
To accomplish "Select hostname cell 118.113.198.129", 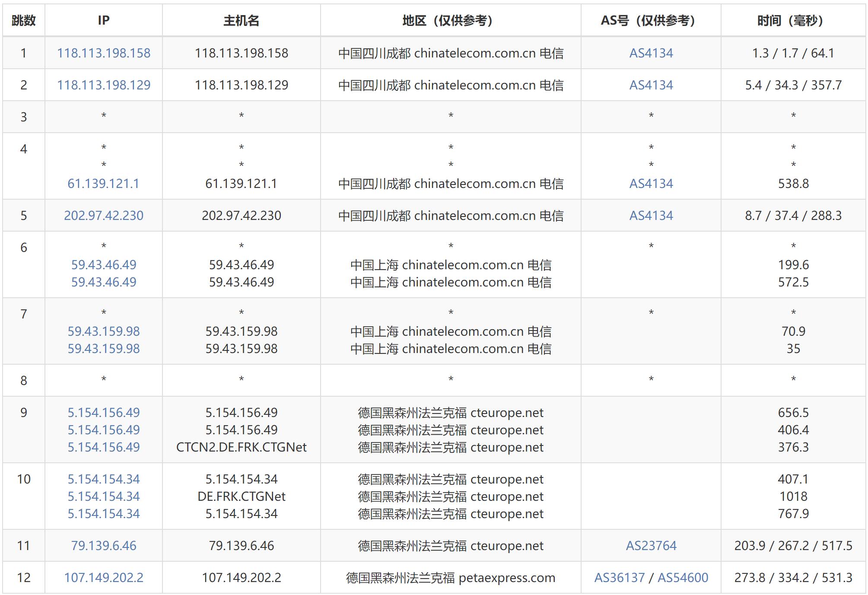I will click(242, 85).
